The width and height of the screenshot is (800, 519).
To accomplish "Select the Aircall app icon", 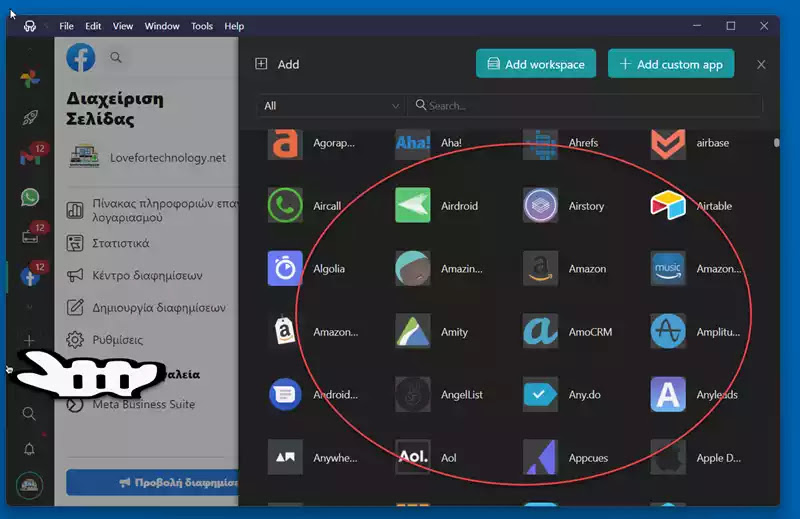I will point(285,205).
